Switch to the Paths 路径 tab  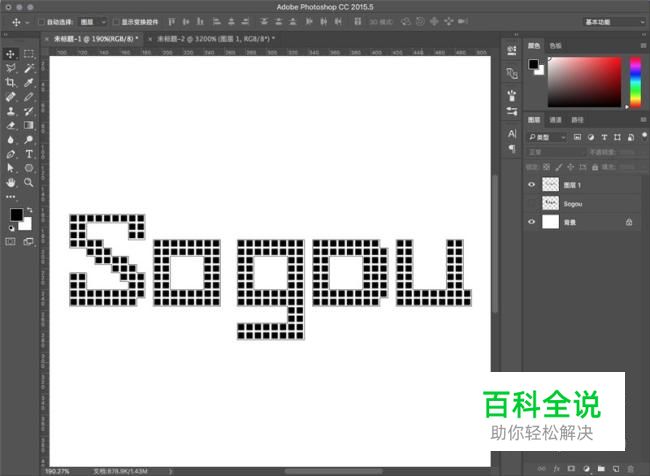577,120
